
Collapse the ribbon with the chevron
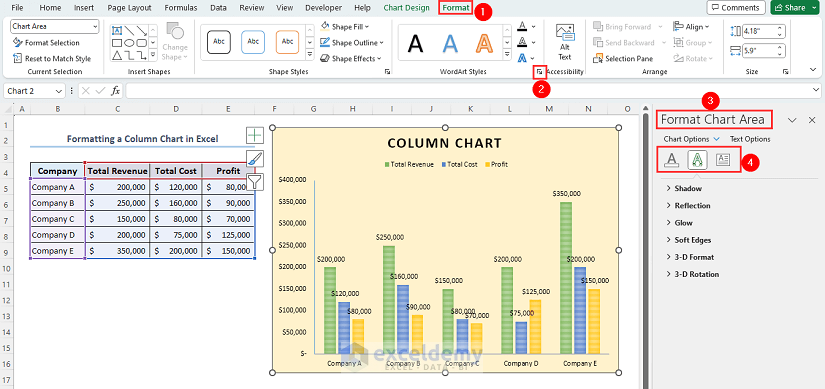812,69
